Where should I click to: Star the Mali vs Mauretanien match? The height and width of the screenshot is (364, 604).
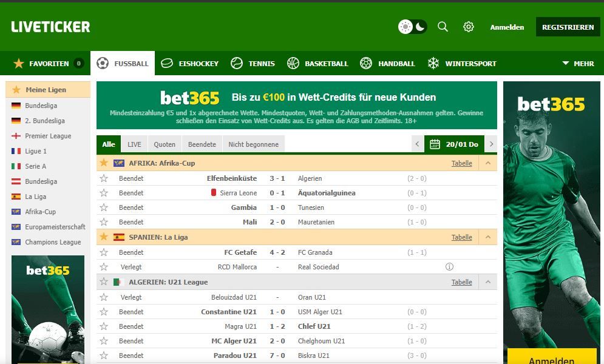point(104,222)
